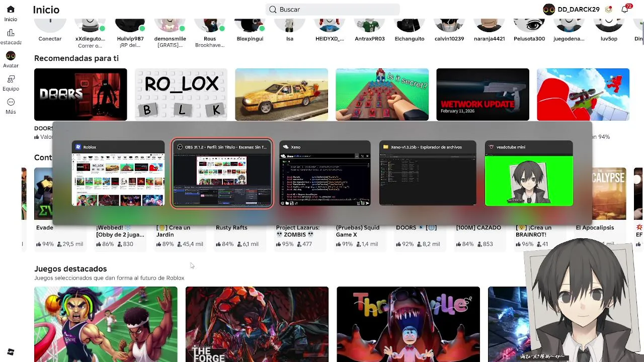
Task: Click the Project Lazarus ZOMBIS game title
Action: (x=298, y=231)
